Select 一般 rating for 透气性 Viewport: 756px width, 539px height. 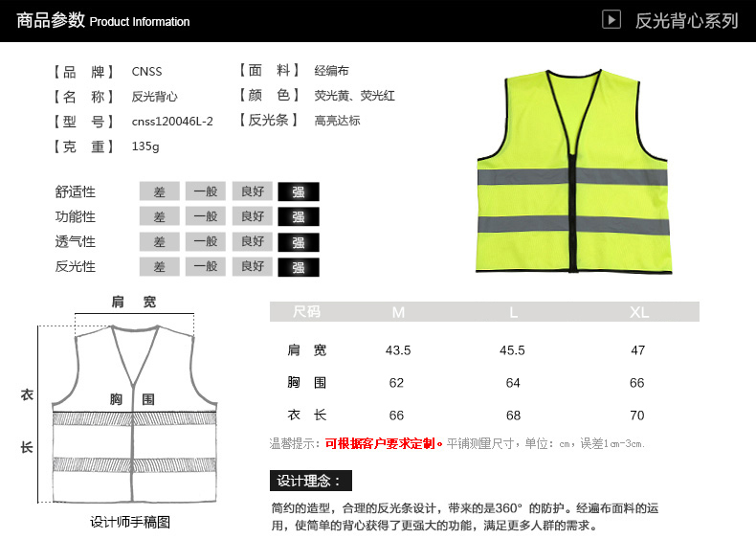206,241
